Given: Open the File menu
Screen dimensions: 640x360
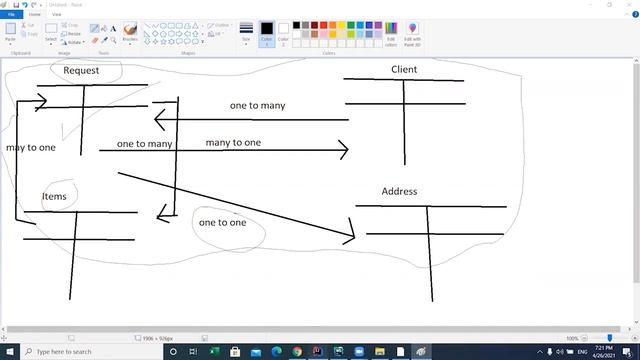Looking at the screenshot, I should pyautogui.click(x=11, y=14).
